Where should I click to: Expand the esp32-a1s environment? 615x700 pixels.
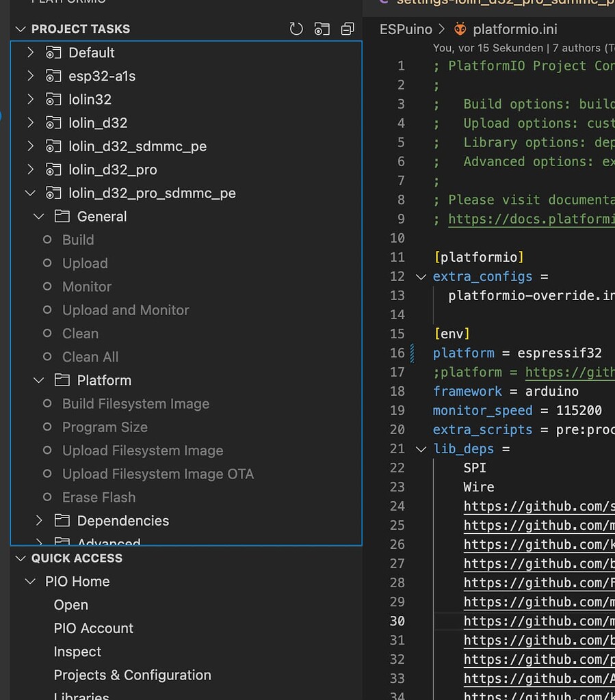tap(30, 76)
